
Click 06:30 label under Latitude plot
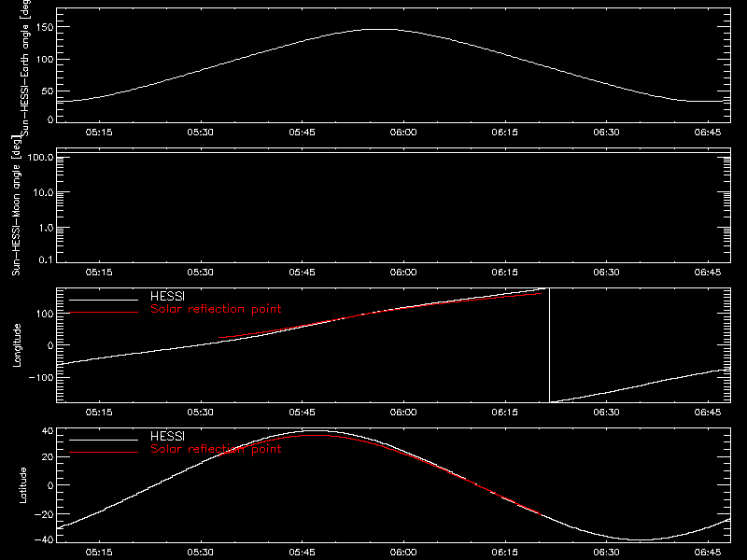(x=606, y=553)
